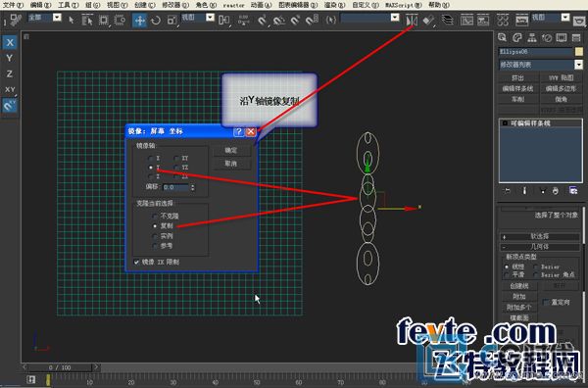Switch to the Modify command panel
Viewport: 588px width, 388px height.
tap(517, 37)
